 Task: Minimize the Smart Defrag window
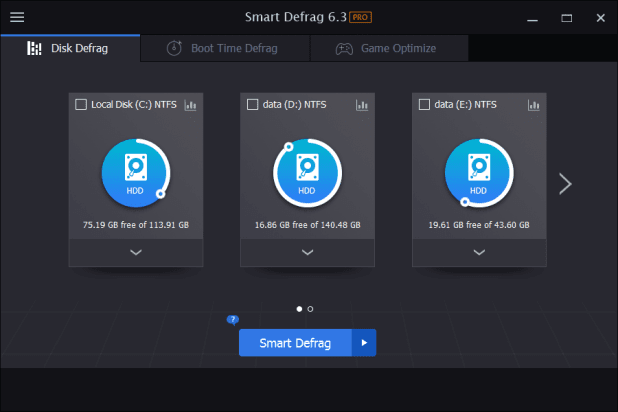[532, 18]
